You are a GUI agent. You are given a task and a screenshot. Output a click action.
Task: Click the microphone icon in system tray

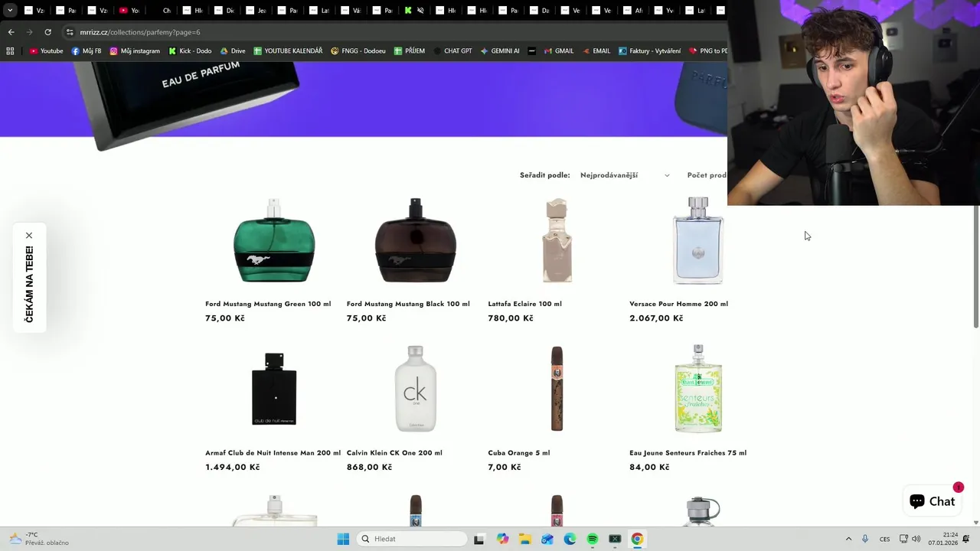865,539
